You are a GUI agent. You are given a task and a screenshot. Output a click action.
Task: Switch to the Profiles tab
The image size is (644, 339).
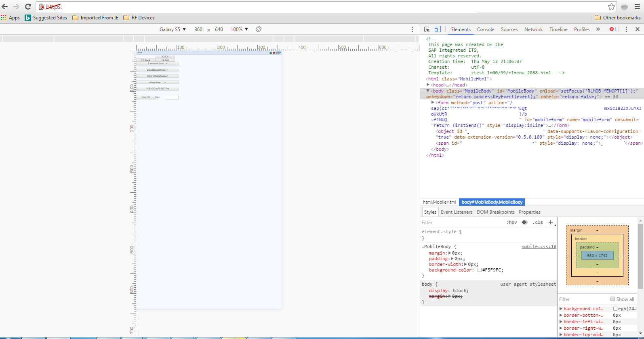click(x=582, y=29)
